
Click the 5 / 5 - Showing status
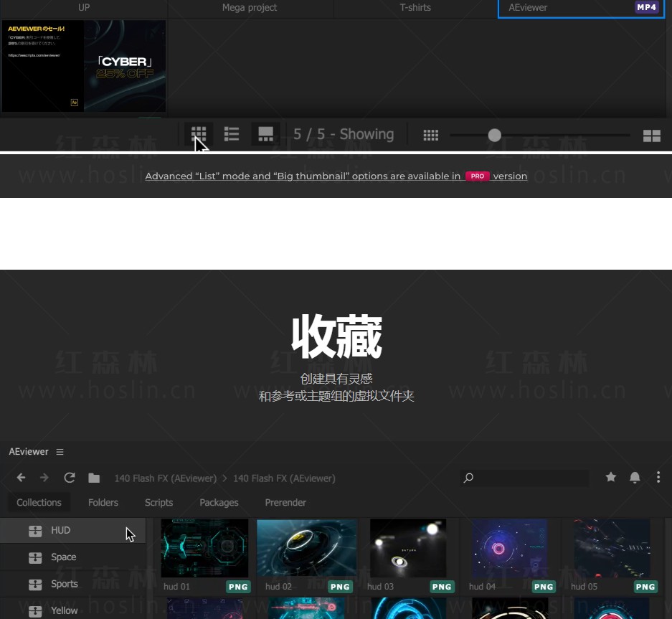point(344,134)
